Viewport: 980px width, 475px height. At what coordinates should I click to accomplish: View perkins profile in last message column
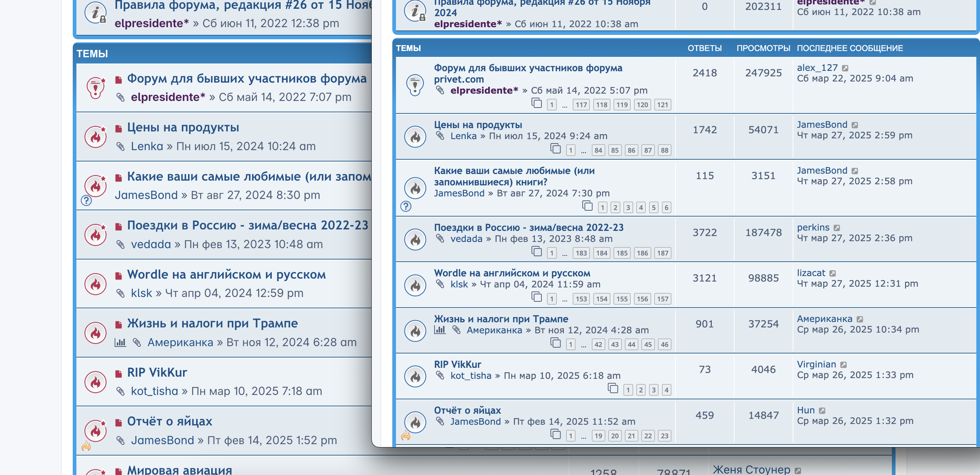click(813, 228)
